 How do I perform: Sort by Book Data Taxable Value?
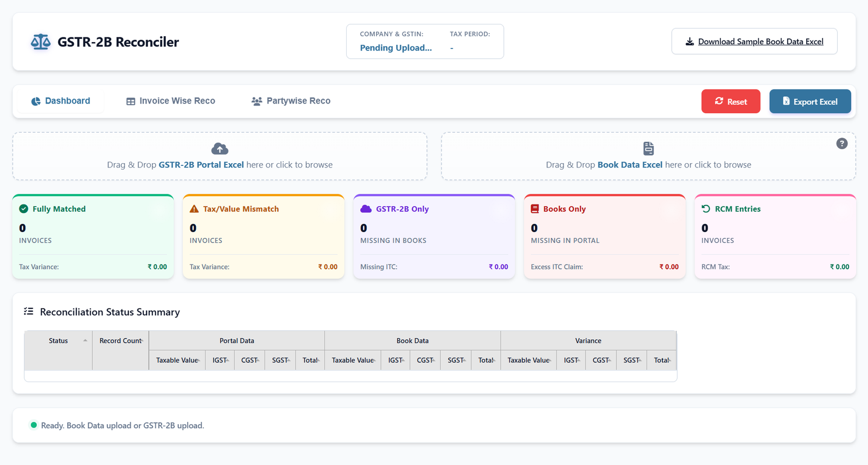(x=353, y=360)
